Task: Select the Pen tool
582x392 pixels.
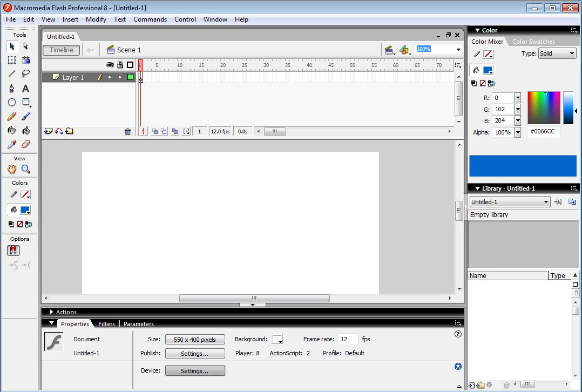Action: click(x=12, y=89)
